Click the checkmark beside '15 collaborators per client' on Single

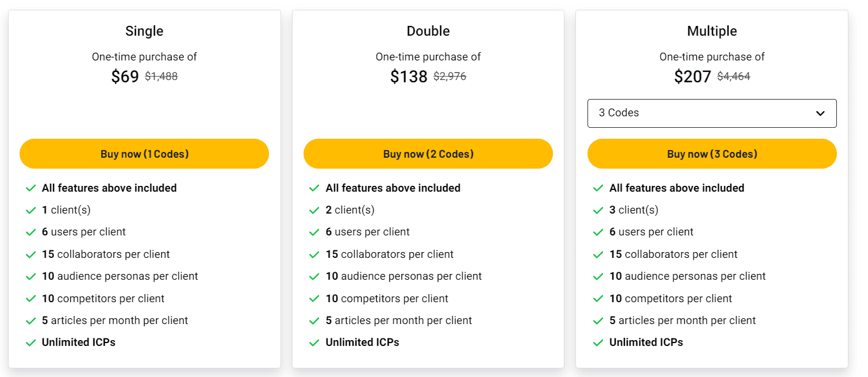tap(31, 254)
